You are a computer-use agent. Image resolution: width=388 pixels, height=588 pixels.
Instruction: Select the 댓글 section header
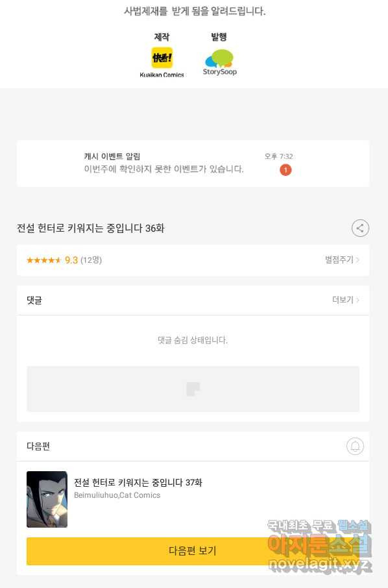pyautogui.click(x=193, y=300)
